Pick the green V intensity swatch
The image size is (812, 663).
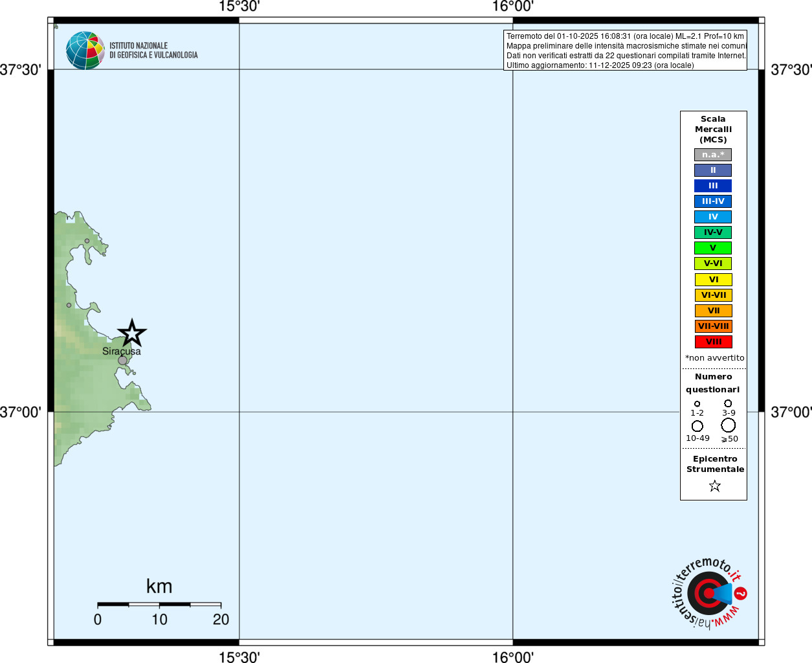point(713,248)
